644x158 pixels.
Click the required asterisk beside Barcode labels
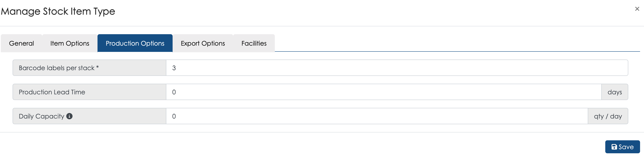click(x=98, y=67)
